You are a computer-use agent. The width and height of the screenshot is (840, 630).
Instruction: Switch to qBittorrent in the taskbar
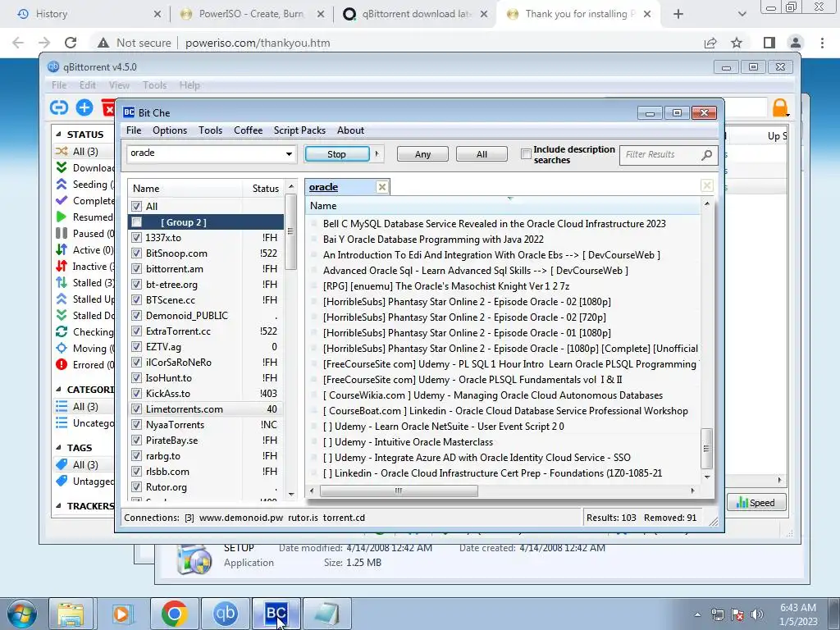225,614
